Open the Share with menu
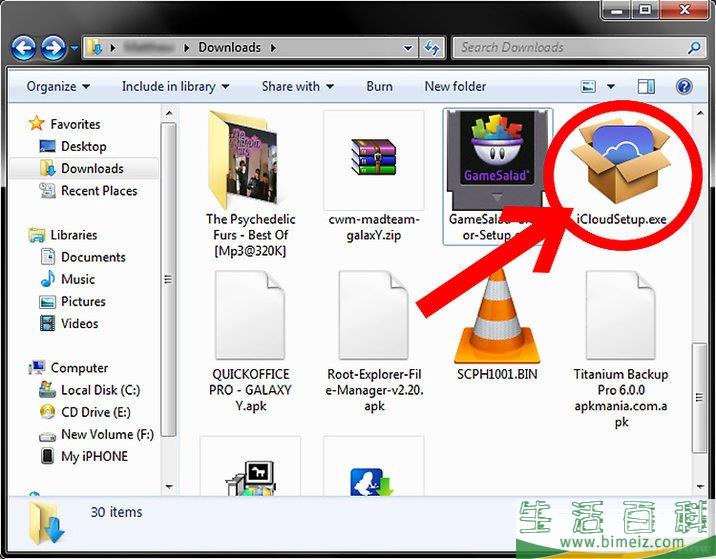 [x=297, y=86]
